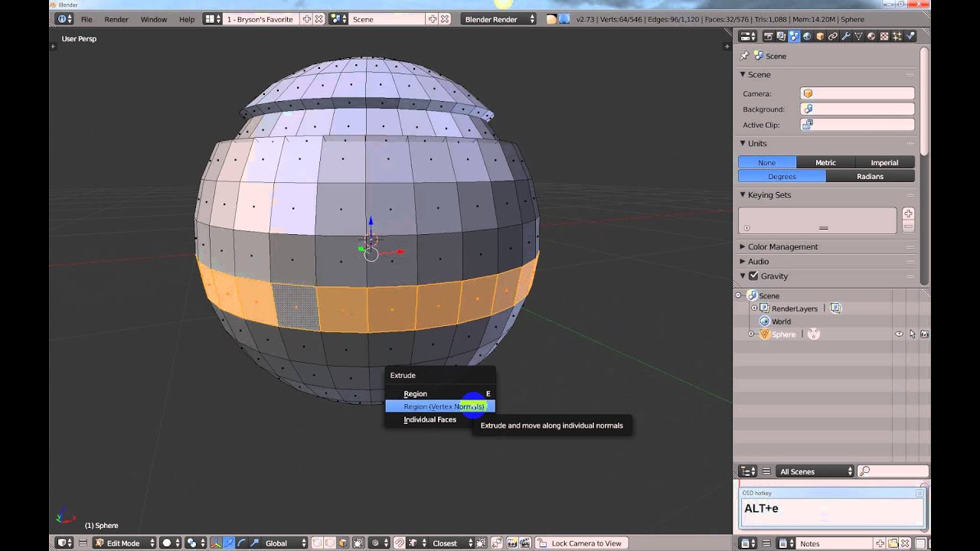Click the pin icon beside Scene breadcrumb
The height and width of the screenshot is (551, 980).
click(743, 56)
